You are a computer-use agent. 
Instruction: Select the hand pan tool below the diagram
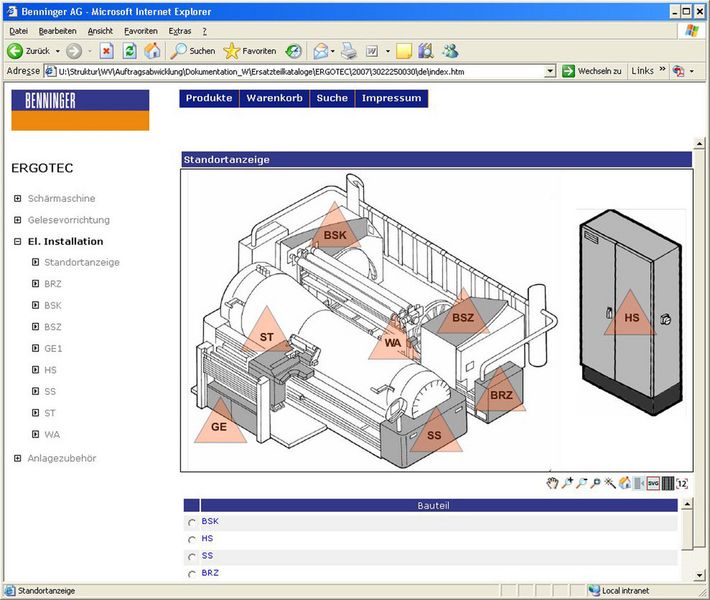tap(552, 483)
